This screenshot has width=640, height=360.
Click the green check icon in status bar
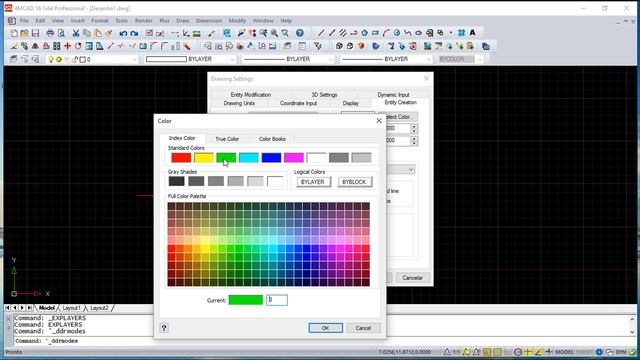click(x=633, y=352)
